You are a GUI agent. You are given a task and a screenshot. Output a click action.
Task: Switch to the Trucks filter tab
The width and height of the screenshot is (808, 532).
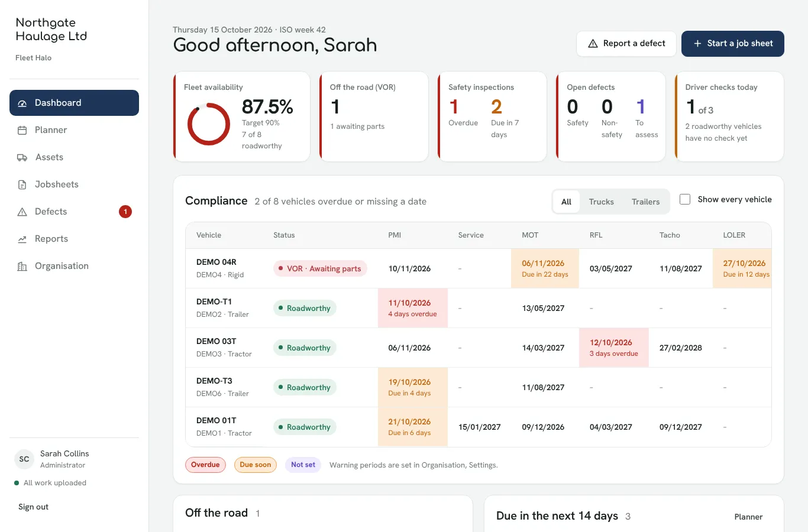(602, 202)
